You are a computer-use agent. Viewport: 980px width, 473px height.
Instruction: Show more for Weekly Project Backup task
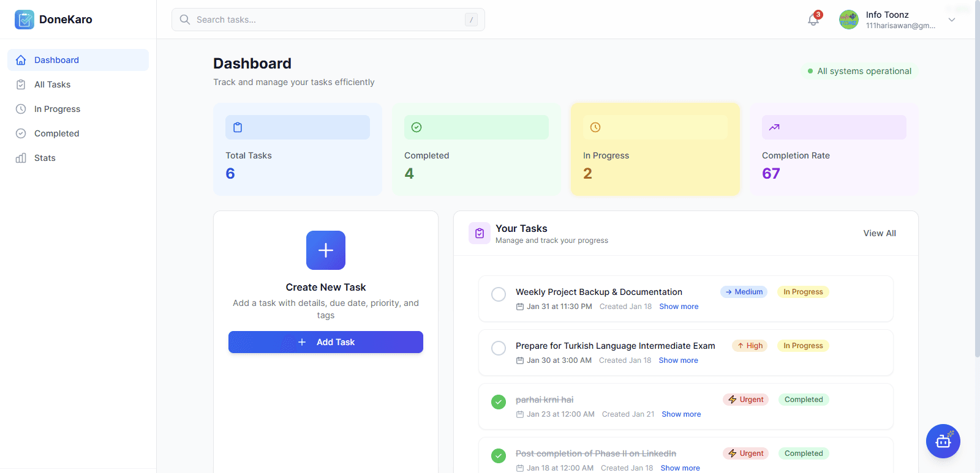[x=679, y=307]
